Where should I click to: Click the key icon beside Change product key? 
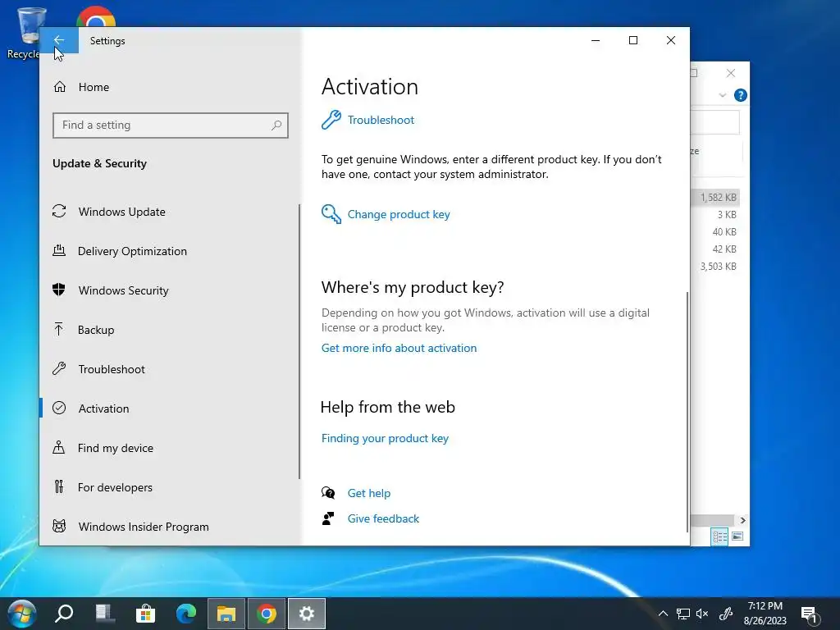331,214
